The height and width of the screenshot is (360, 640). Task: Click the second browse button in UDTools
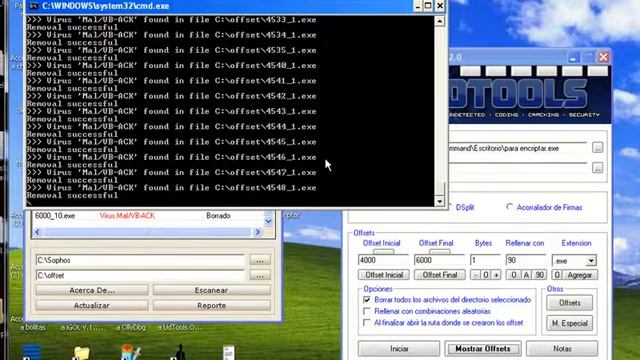pyautogui.click(x=598, y=167)
